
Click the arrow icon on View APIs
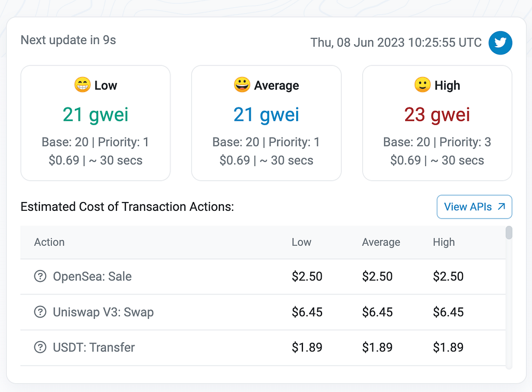(501, 207)
